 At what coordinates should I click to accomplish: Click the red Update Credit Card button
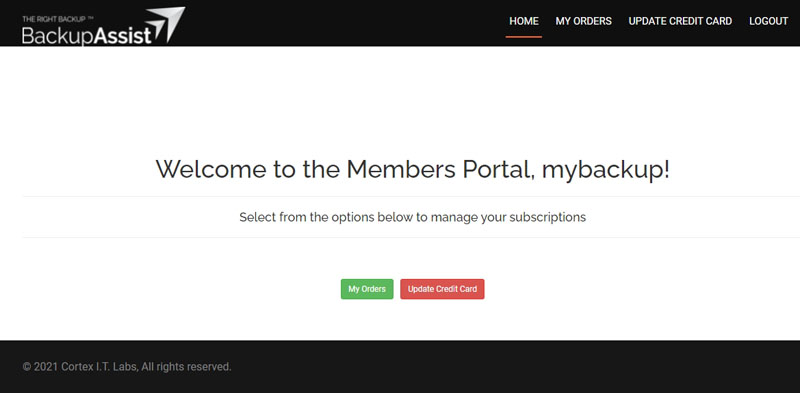[x=442, y=289]
